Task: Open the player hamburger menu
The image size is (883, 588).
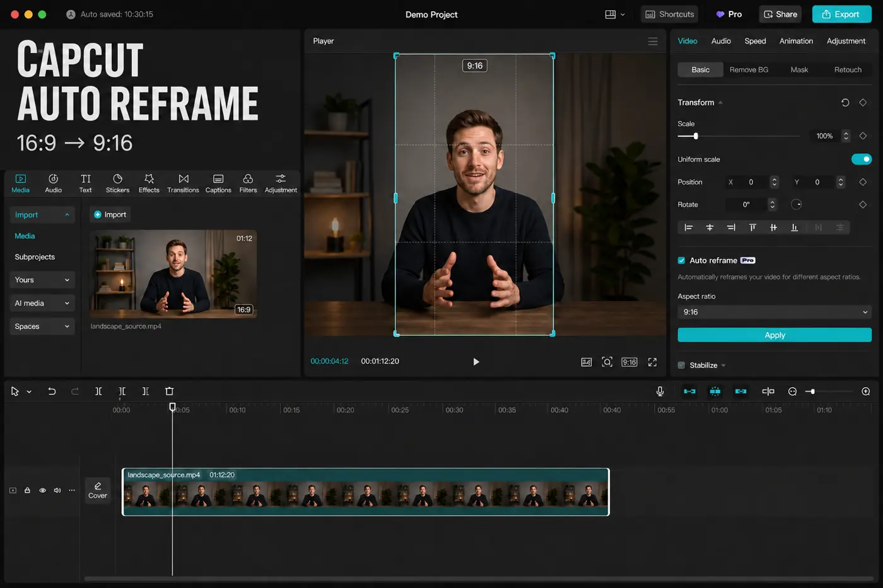Action: 653,41
